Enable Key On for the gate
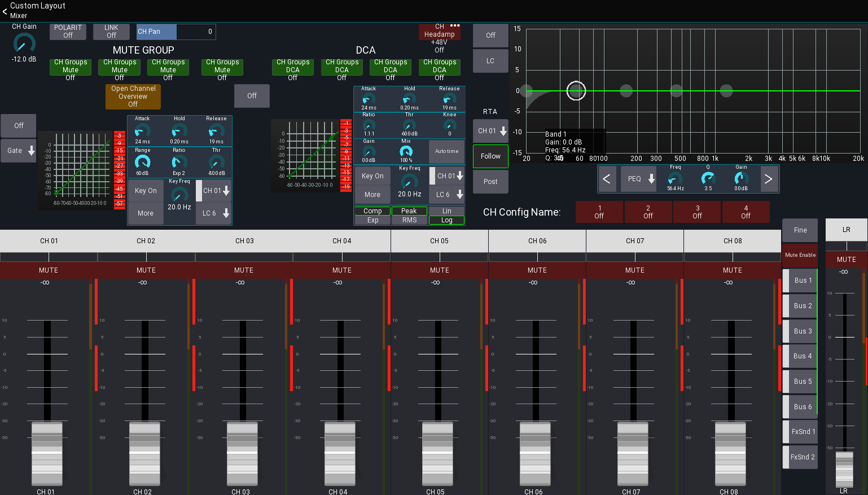 [x=146, y=191]
